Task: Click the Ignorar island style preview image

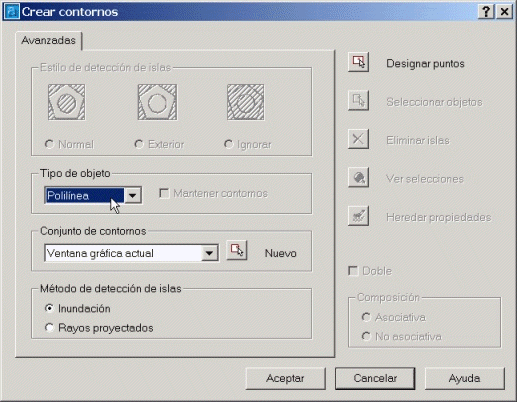Action: (x=246, y=102)
